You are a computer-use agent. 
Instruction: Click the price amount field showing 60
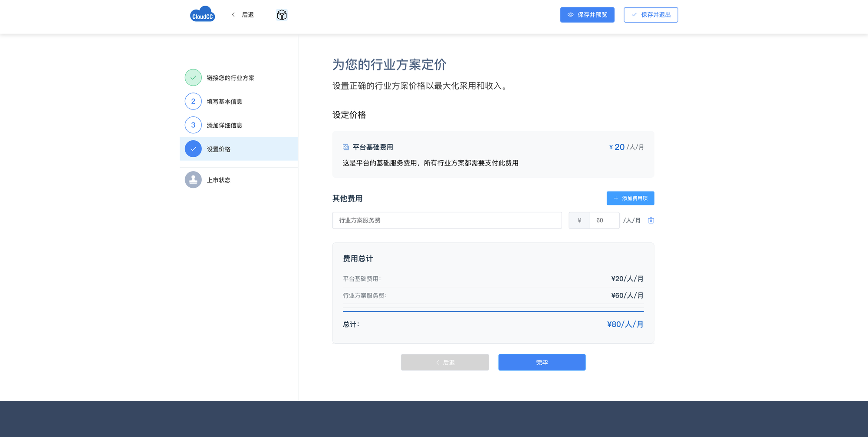click(x=604, y=221)
